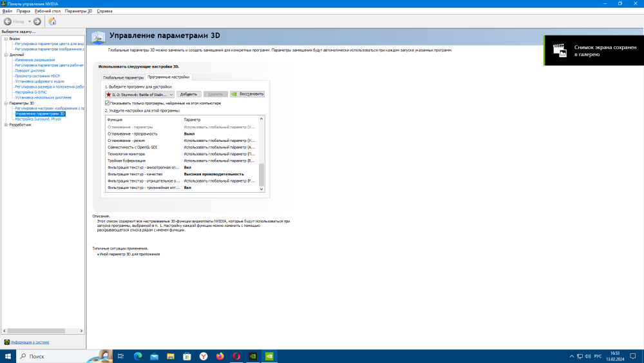
Task: Open Установка нескольких дисплеев
Action: tap(43, 97)
